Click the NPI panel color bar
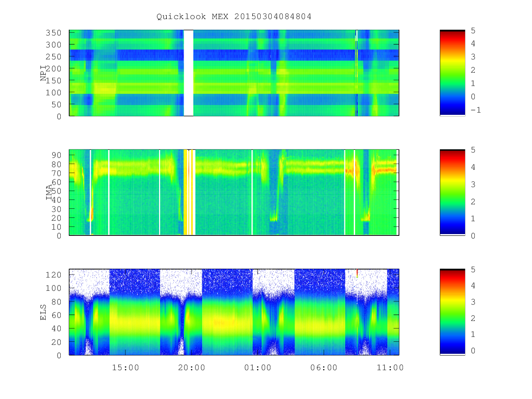 (x=452, y=73)
